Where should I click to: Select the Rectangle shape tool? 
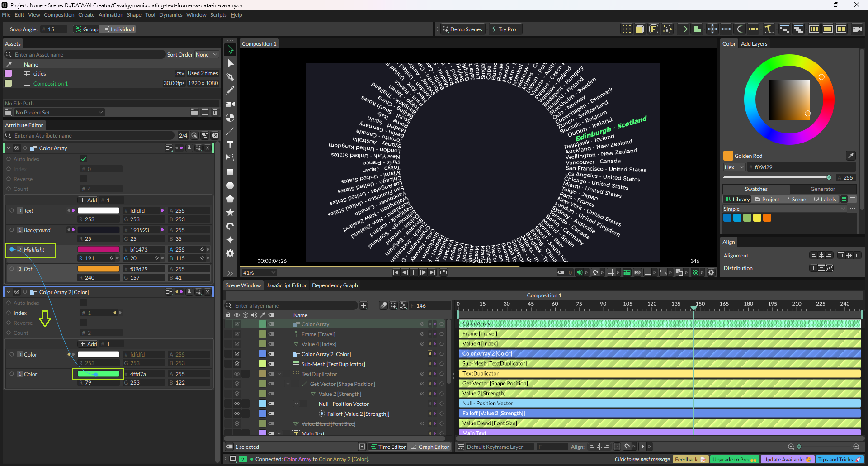click(x=230, y=172)
